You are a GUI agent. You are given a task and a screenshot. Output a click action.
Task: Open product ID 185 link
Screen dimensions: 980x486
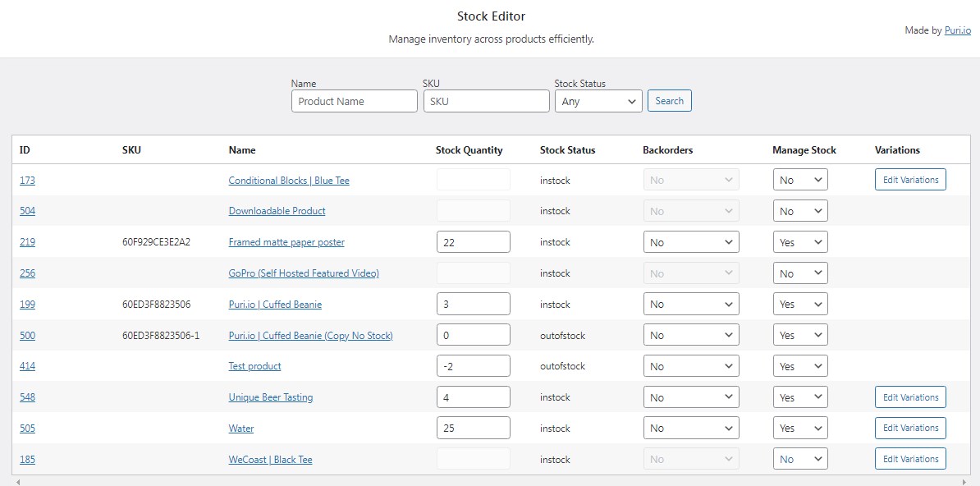(x=28, y=460)
